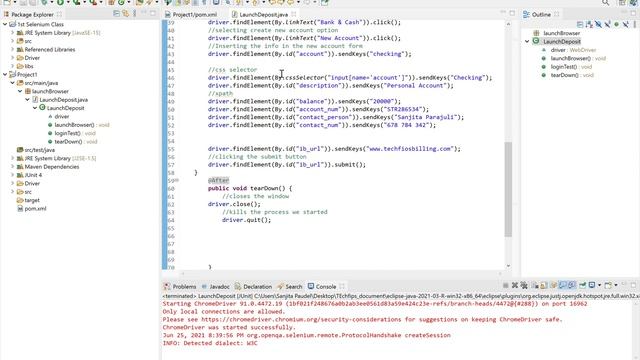This screenshot has height=360, width=640.
Task: Click Open Console icon
Action: click(608, 285)
